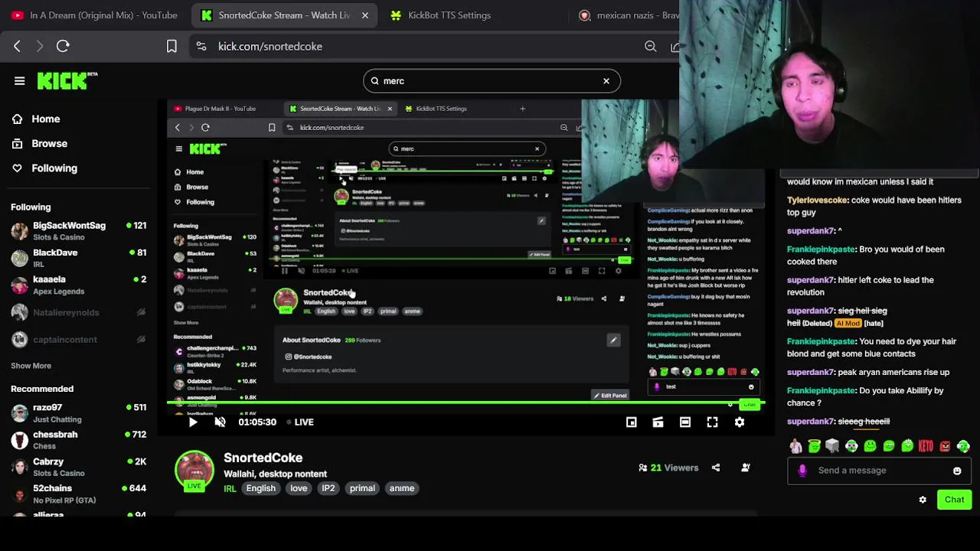The image size is (980, 551).
Task: Open the Kick sidebar hamburger menu
Action: coord(20,80)
